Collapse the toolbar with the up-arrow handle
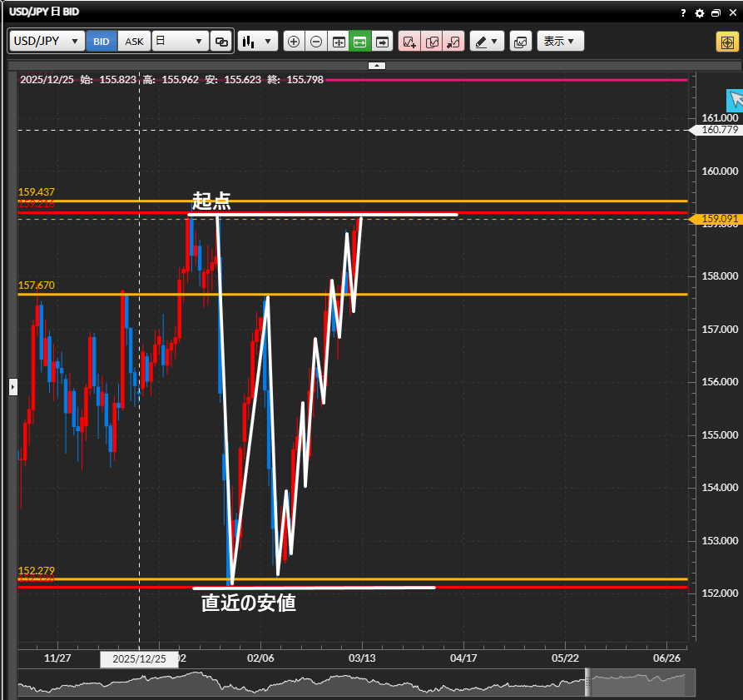 (x=377, y=65)
